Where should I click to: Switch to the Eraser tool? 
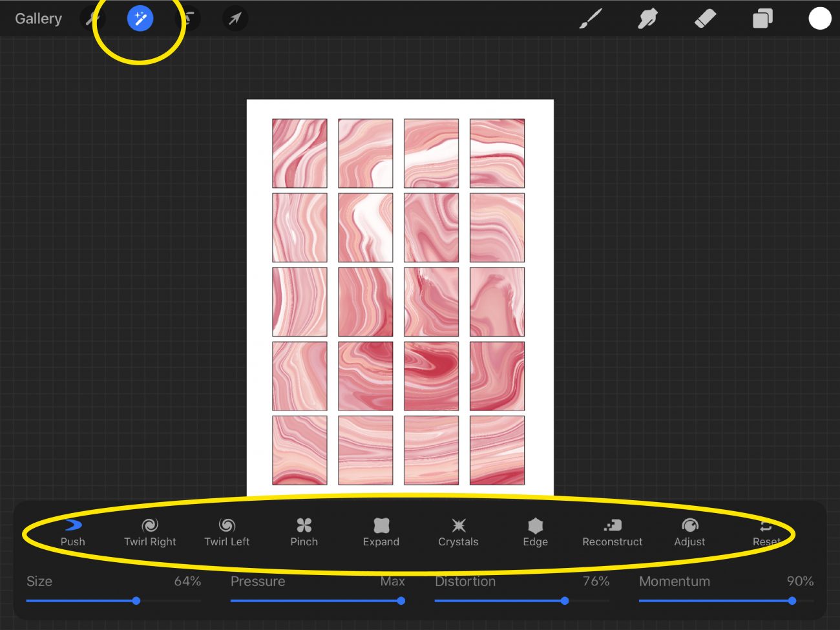705,19
